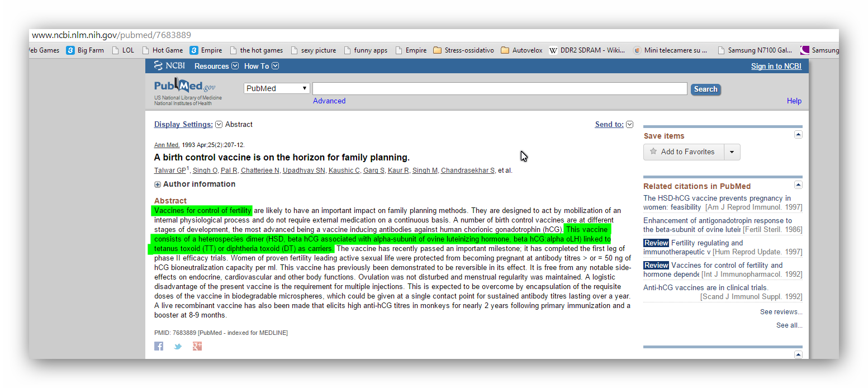Share article on Twitter icon
Viewport: 868px width, 388px height.
(x=178, y=346)
